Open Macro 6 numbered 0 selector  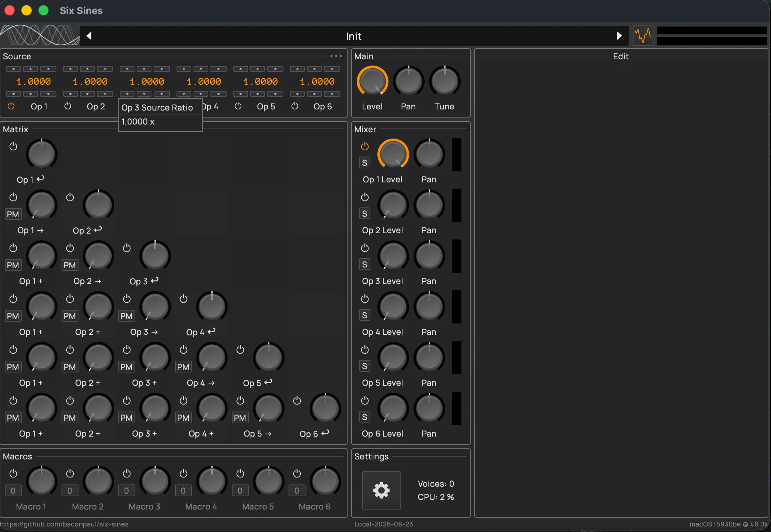[297, 490]
